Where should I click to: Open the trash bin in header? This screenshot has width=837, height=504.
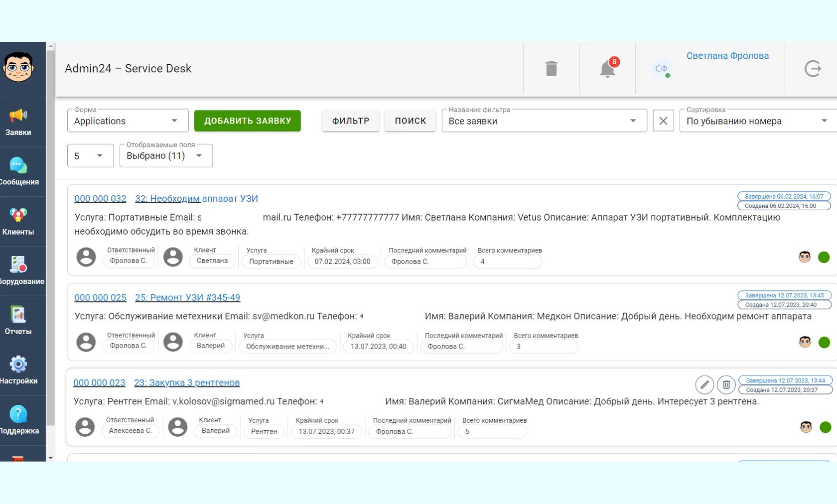point(551,69)
